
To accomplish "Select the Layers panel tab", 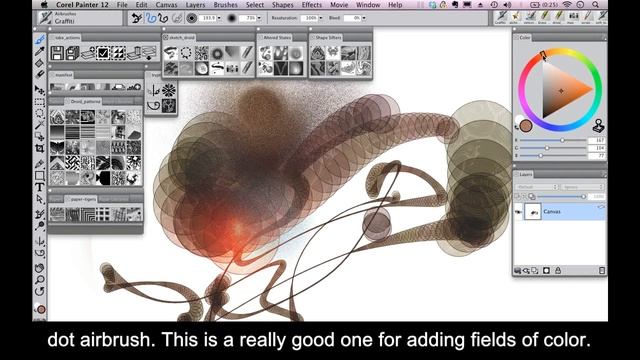I will (x=524, y=175).
